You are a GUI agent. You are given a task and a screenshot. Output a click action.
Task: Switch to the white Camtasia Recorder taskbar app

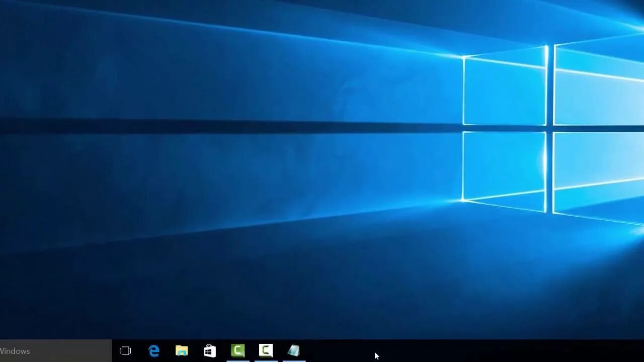tap(266, 350)
